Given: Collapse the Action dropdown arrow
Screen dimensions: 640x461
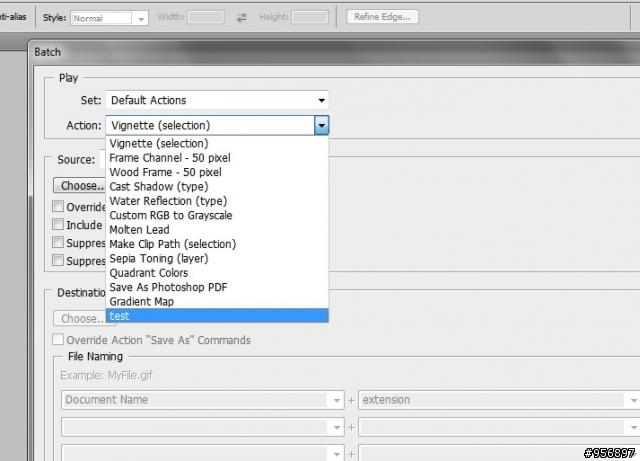Looking at the screenshot, I should tap(322, 125).
